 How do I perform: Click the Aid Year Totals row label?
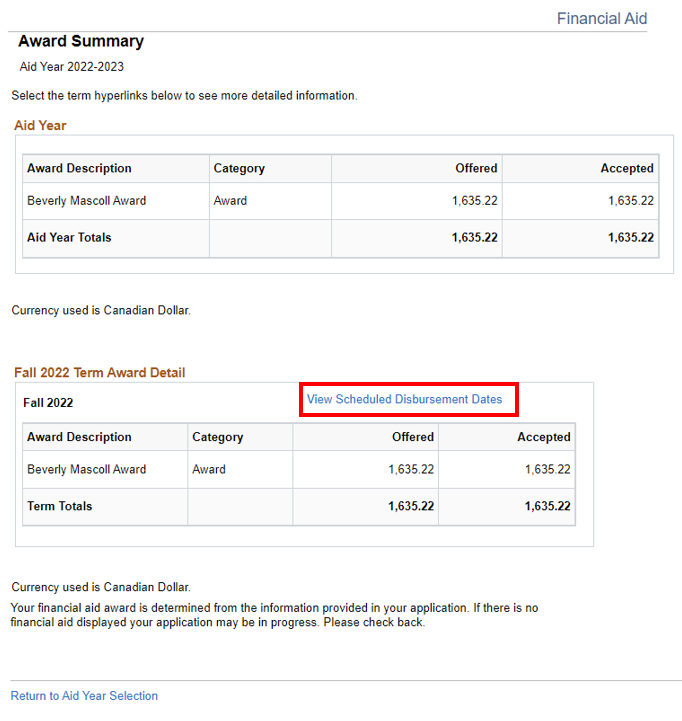click(x=69, y=238)
